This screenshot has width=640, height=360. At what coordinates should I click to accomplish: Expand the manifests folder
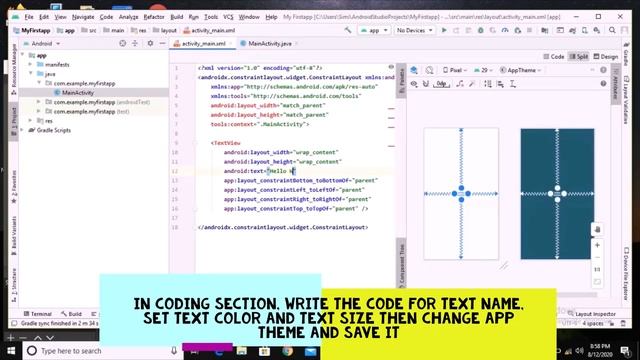31,64
